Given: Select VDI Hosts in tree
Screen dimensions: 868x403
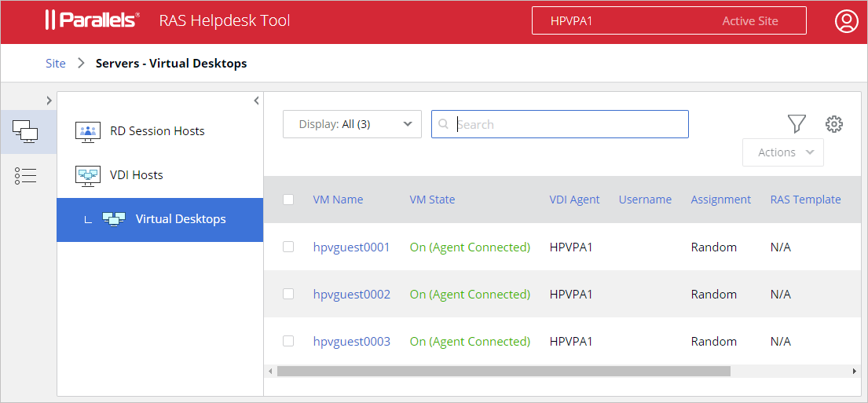Looking at the screenshot, I should (x=160, y=175).
